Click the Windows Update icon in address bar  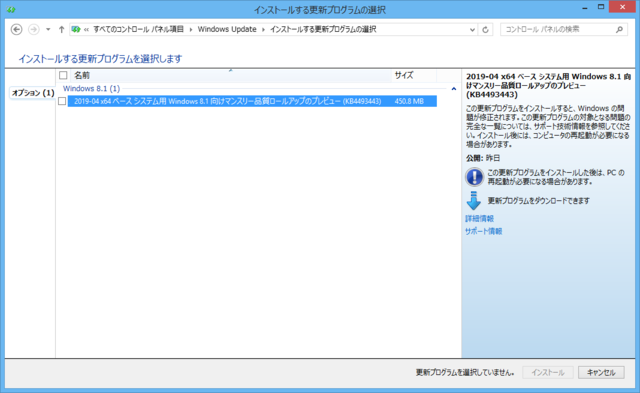(76, 29)
